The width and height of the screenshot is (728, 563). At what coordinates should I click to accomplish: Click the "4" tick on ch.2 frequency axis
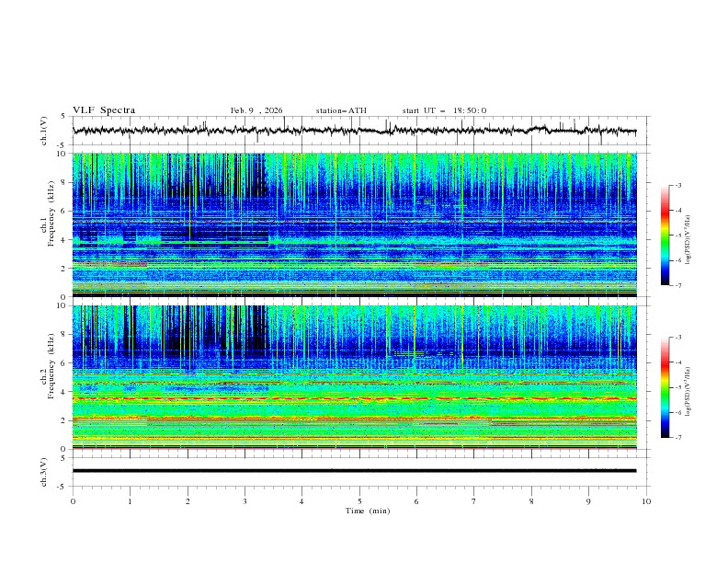63,392
